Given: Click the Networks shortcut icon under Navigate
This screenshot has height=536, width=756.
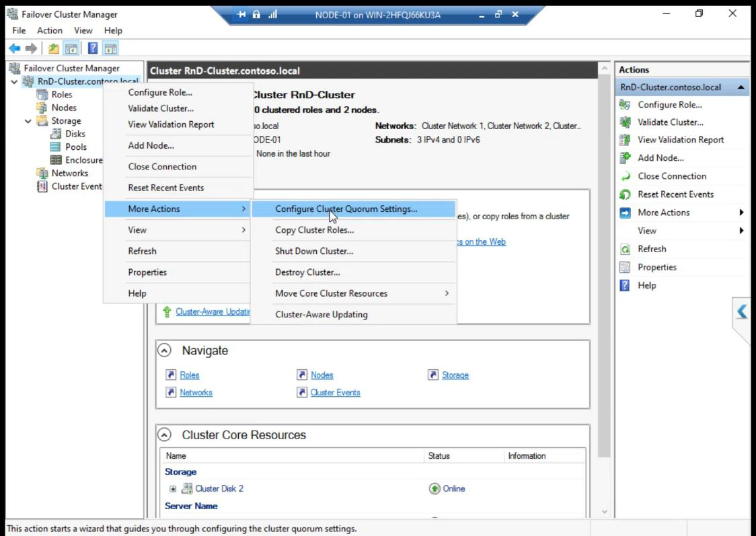Looking at the screenshot, I should [x=171, y=392].
